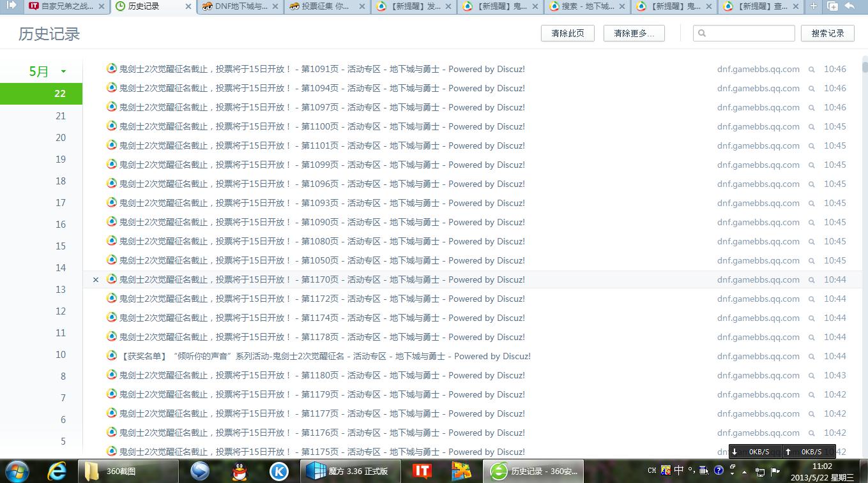Viewport: 868px width, 483px height.
Task: Delete the 第1170页 history entry with X
Action: (96, 279)
